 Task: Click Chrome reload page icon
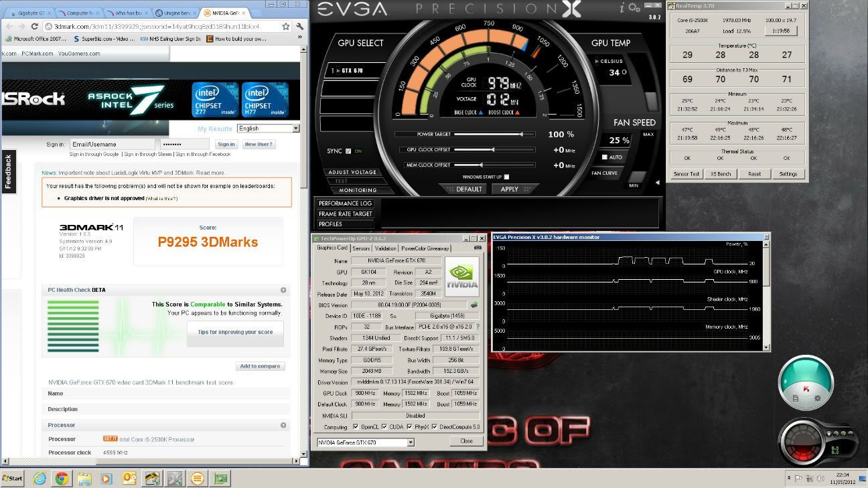pos(35,26)
